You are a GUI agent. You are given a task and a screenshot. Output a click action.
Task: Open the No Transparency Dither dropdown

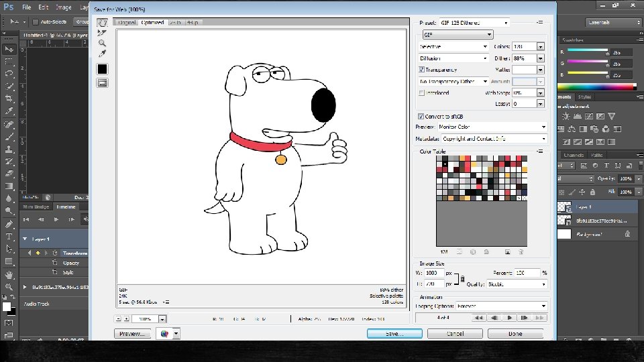pos(453,81)
